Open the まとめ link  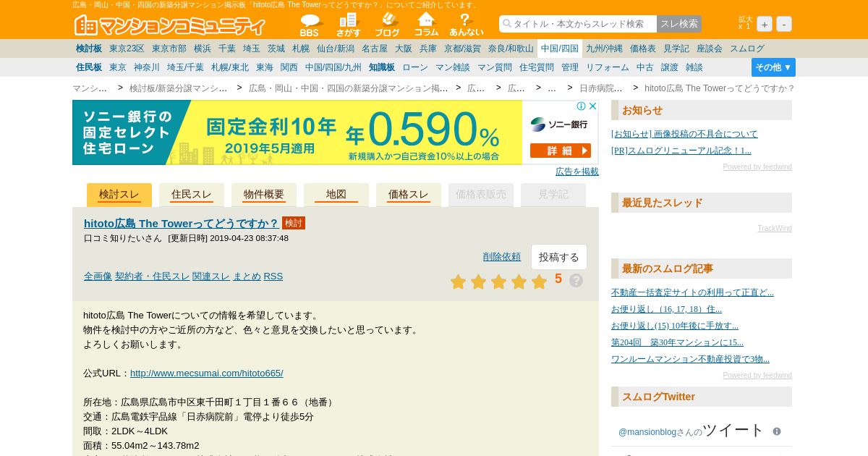tap(247, 276)
